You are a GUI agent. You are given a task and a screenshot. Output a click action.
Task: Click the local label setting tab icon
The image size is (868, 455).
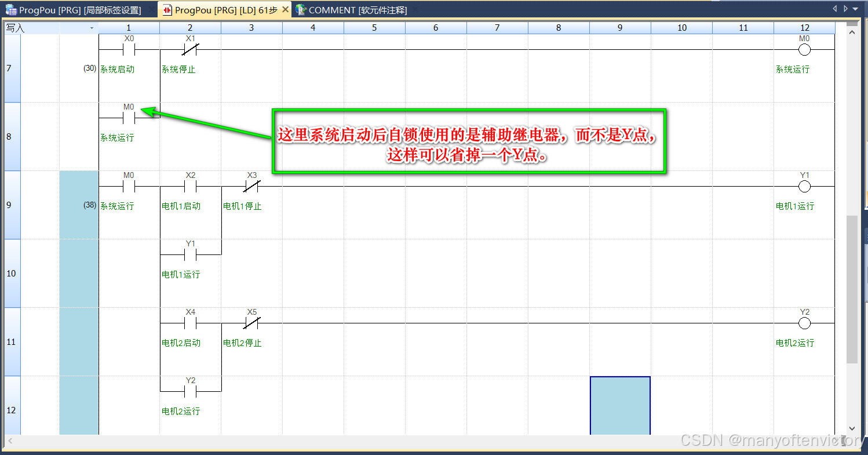[x=11, y=10]
